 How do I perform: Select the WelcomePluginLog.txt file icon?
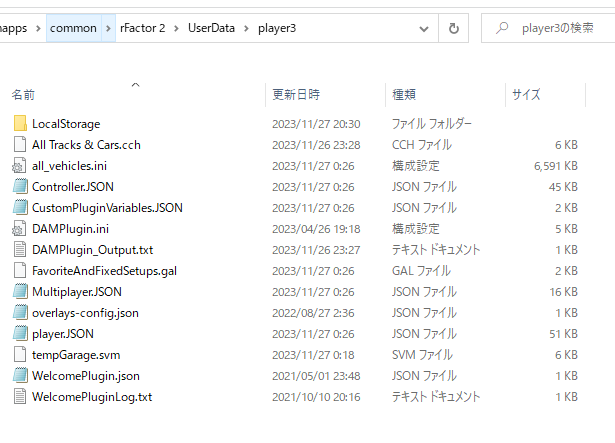click(20, 397)
